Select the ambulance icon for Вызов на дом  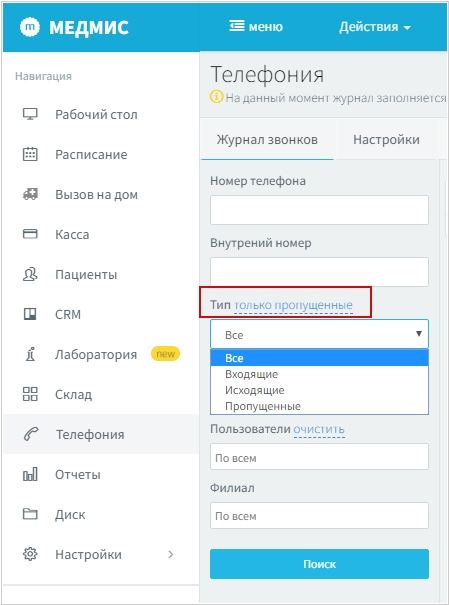(x=30, y=194)
